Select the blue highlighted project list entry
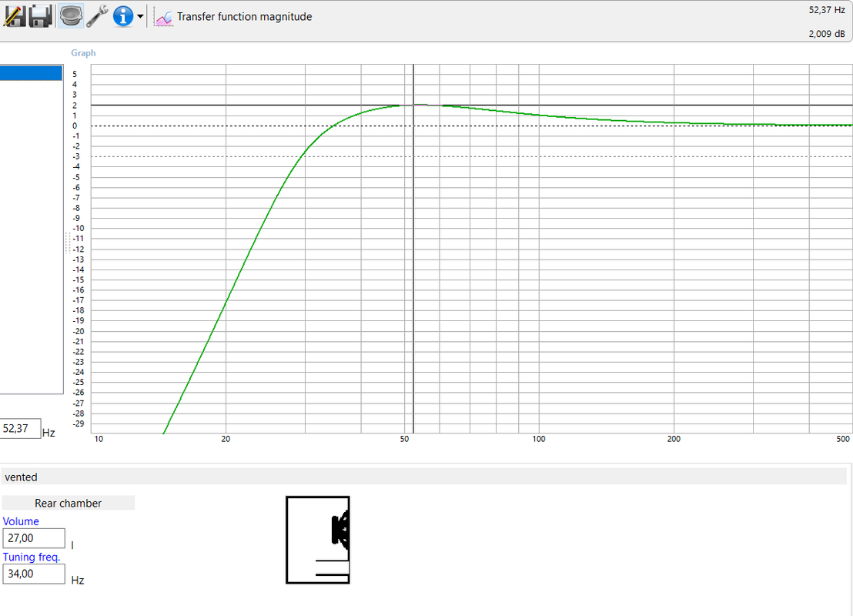Image resolution: width=853 pixels, height=616 pixels. click(x=31, y=73)
